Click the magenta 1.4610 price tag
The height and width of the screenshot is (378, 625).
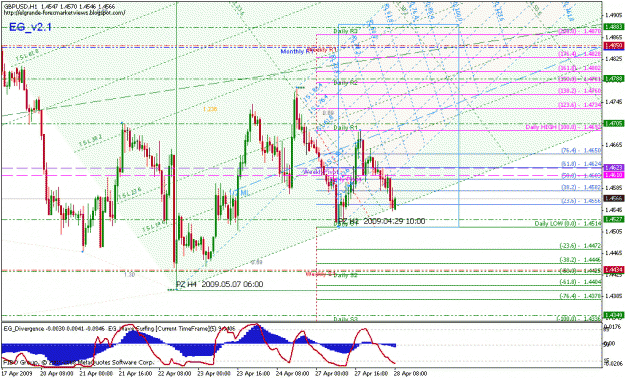pyautogui.click(x=613, y=175)
